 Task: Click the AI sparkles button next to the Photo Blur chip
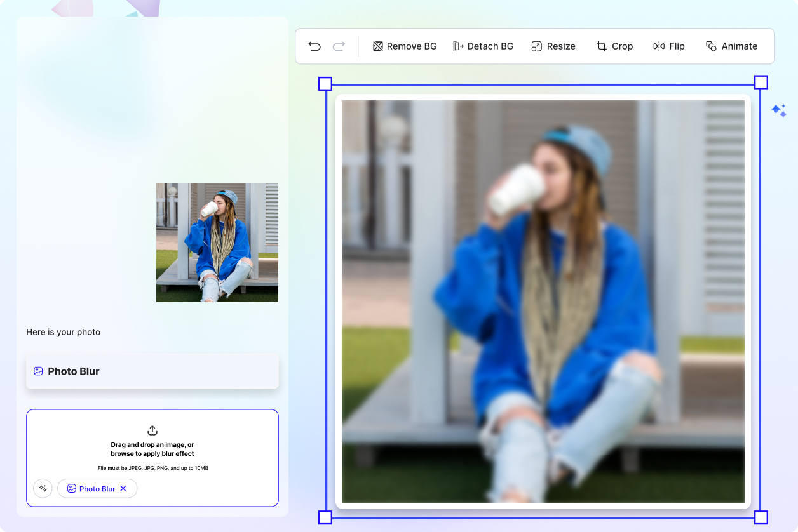point(43,488)
